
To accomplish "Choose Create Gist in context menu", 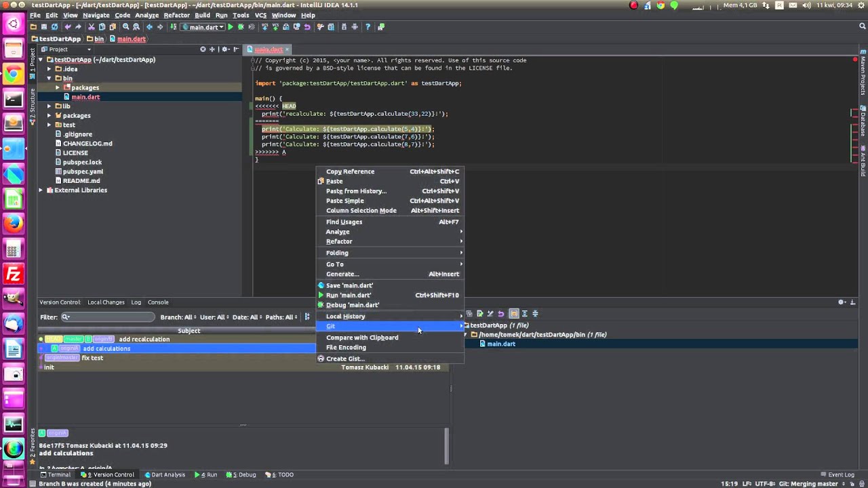I will [x=390, y=359].
